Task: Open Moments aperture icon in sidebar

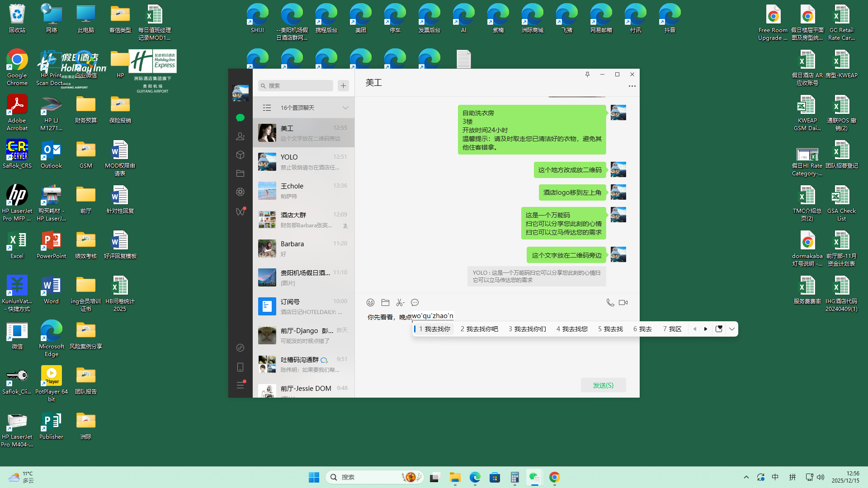Action: (240, 192)
